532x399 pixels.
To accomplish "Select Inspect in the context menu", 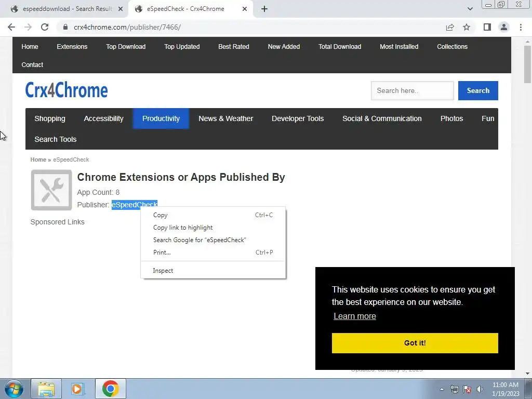I will click(213, 271).
